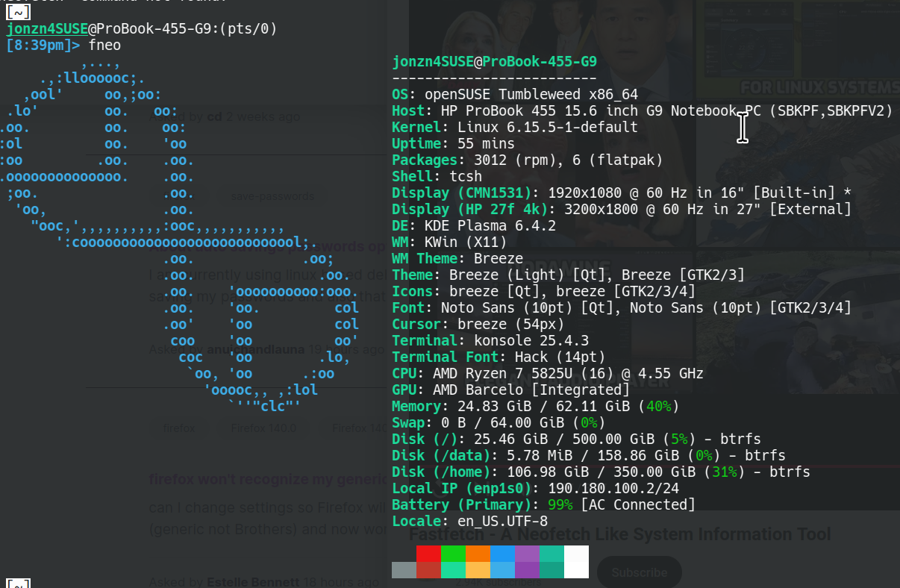Click the 'Battery (Primary): 99%' line
The height and width of the screenshot is (588, 900).
pos(543,505)
